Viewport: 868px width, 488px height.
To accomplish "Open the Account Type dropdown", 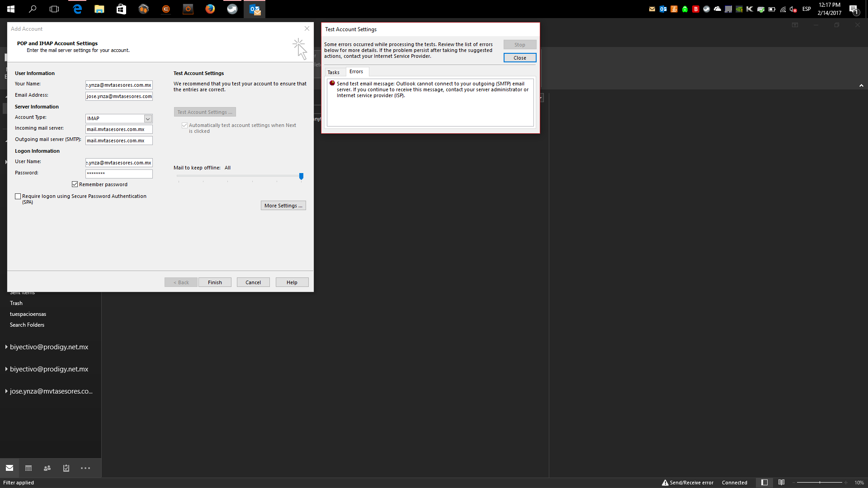I will point(148,118).
